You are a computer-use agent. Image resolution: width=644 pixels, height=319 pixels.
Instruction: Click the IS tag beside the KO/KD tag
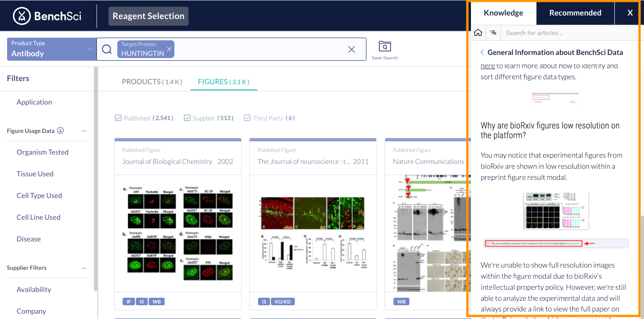[264, 302]
